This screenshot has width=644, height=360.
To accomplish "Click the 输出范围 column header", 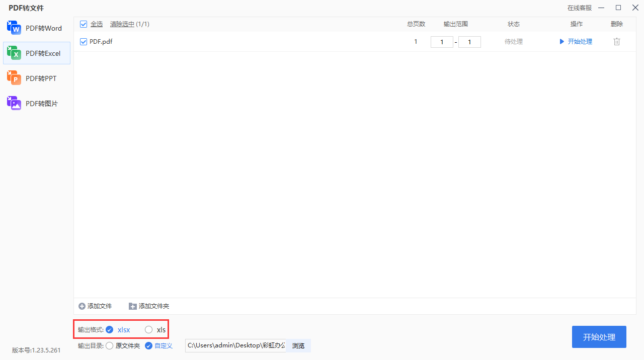I will 456,24.
